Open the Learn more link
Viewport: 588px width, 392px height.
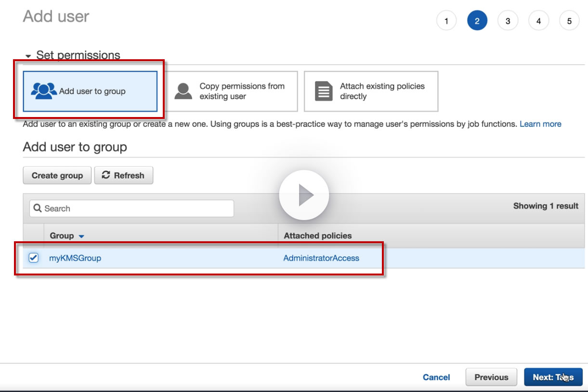point(540,124)
